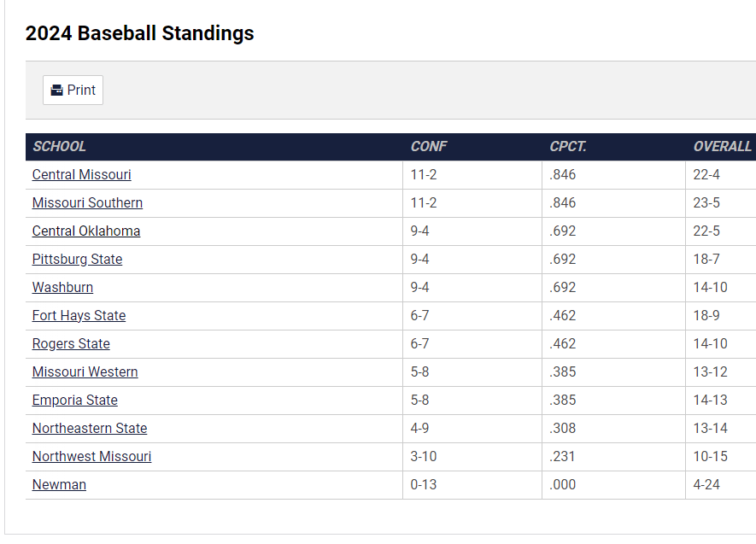The image size is (756, 544).
Task: Click the SCHOOL column header
Action: click(60, 147)
